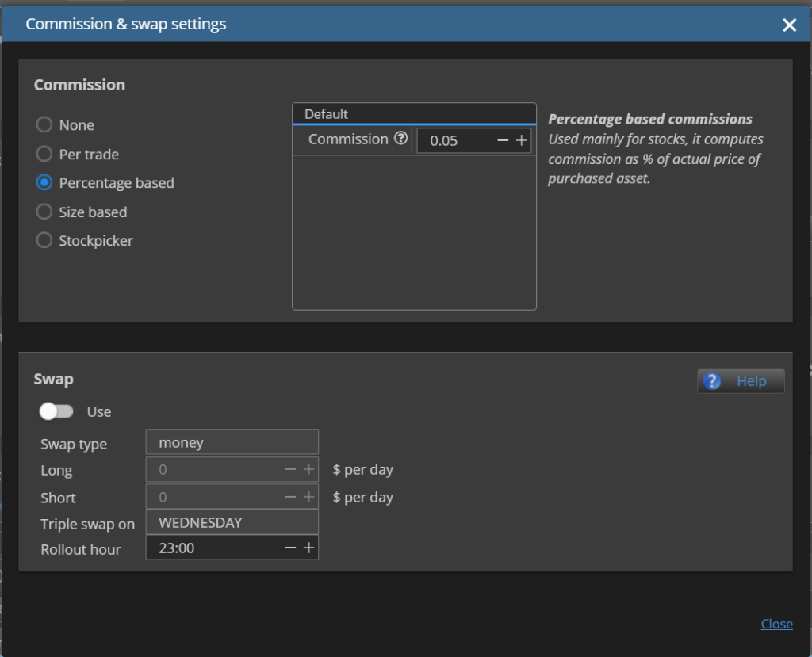The image size is (812, 657).
Task: Click the Rollout hour 23:00 field
Action: [x=215, y=548]
